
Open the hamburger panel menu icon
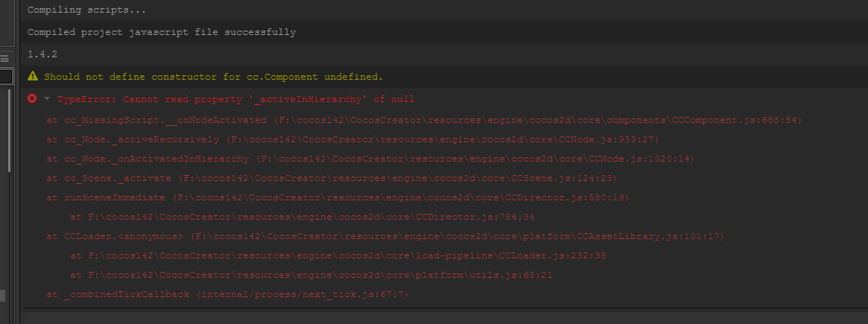(4, 58)
